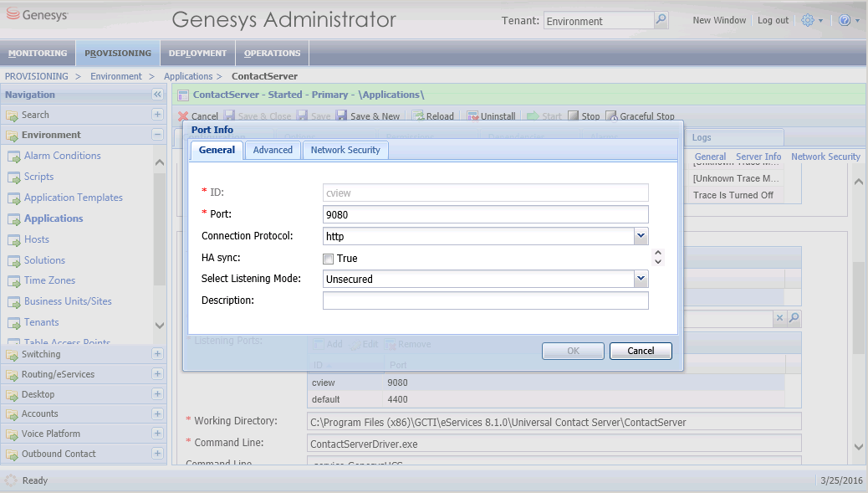868x493 pixels.
Task: Click the filter search magnifier icon
Action: click(794, 318)
